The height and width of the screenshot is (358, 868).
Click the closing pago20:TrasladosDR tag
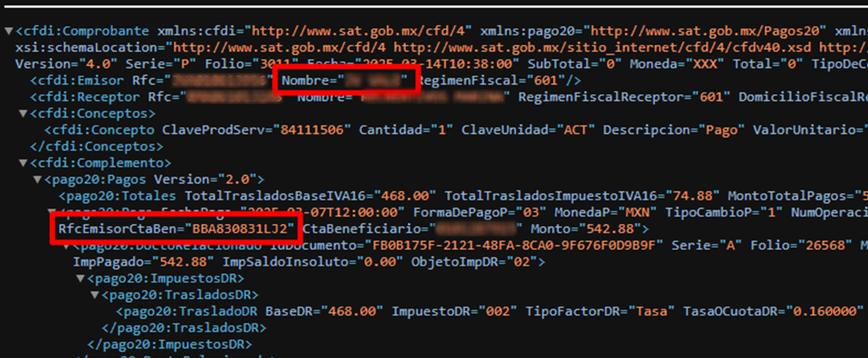click(x=184, y=328)
